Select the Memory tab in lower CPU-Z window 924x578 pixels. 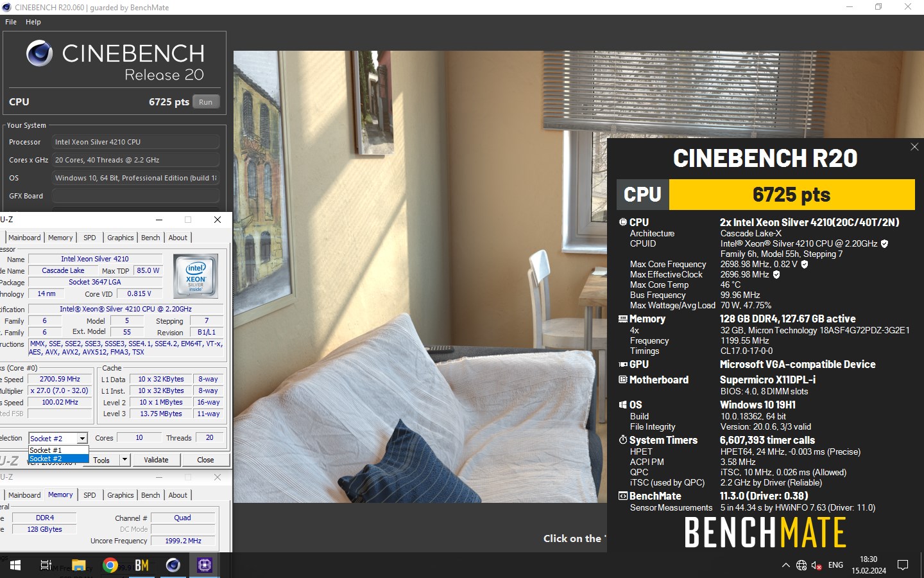[x=60, y=495]
